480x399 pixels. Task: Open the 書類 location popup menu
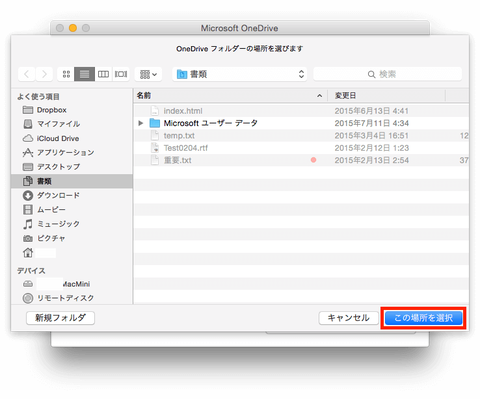pyautogui.click(x=240, y=74)
